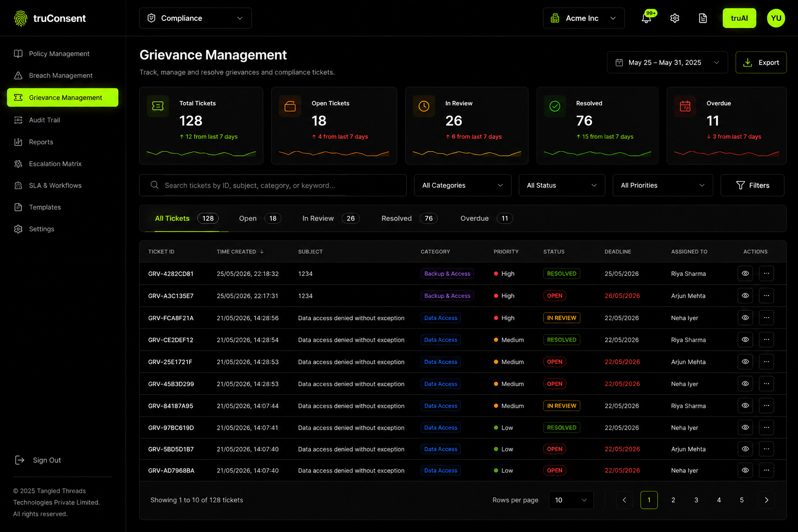Open the May 25 – May 31 date range
Viewport: 798px width, 532px height.
click(x=668, y=62)
